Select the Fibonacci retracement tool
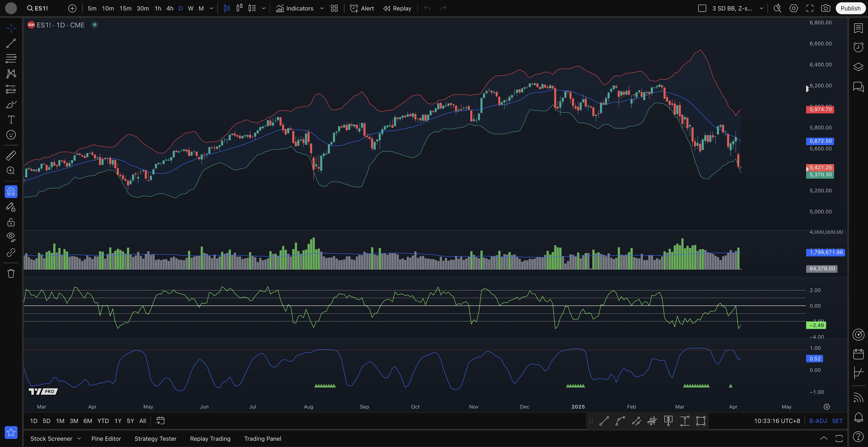Viewport: 868px width, 447px height. click(x=11, y=59)
